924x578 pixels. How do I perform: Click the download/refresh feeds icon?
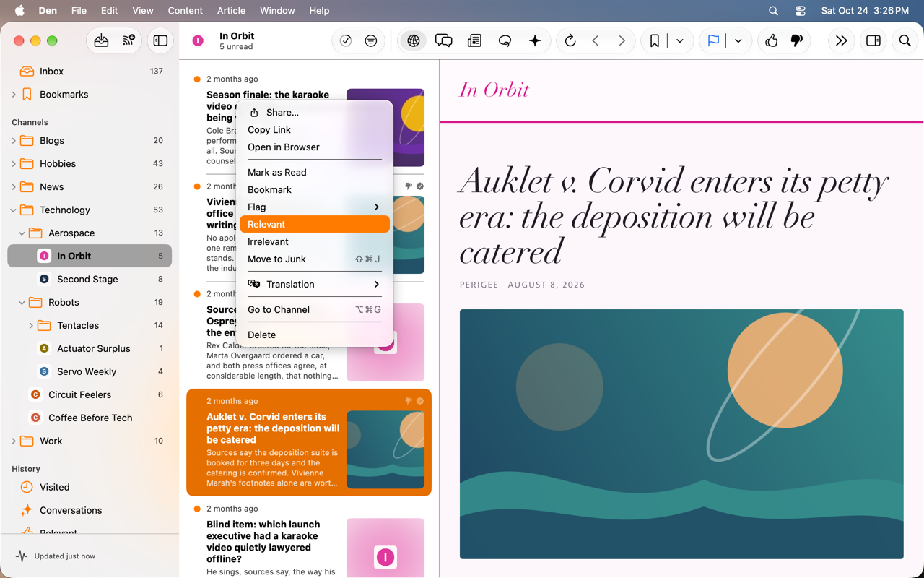pyautogui.click(x=102, y=41)
